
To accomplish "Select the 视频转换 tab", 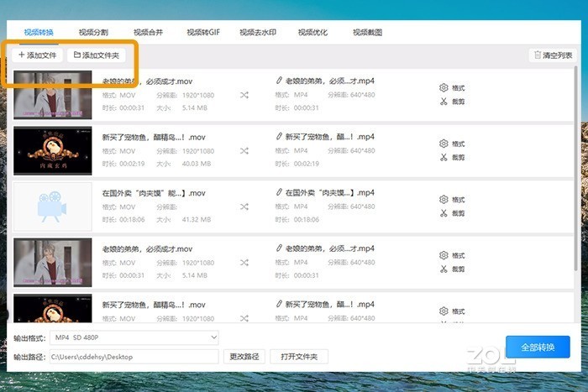I will click(39, 32).
